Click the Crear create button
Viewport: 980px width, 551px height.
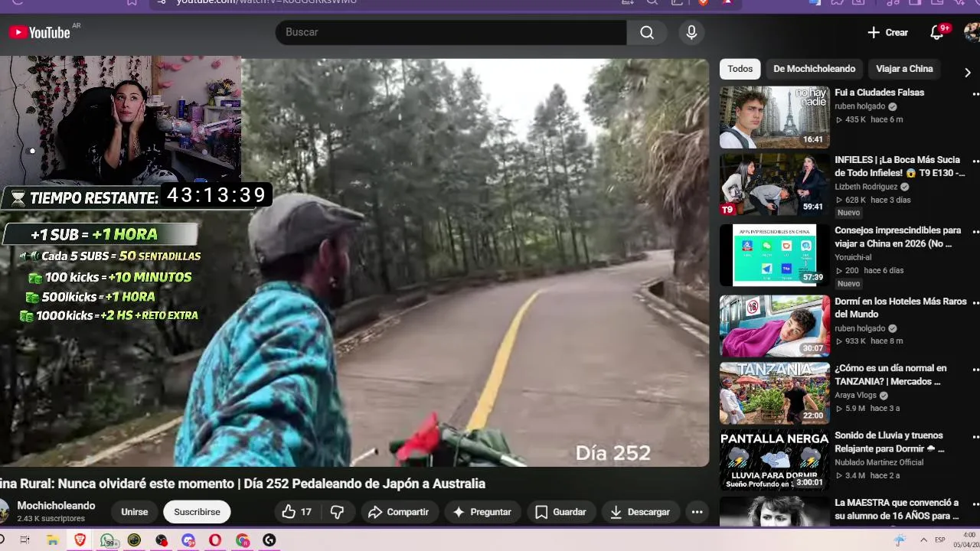888,32
